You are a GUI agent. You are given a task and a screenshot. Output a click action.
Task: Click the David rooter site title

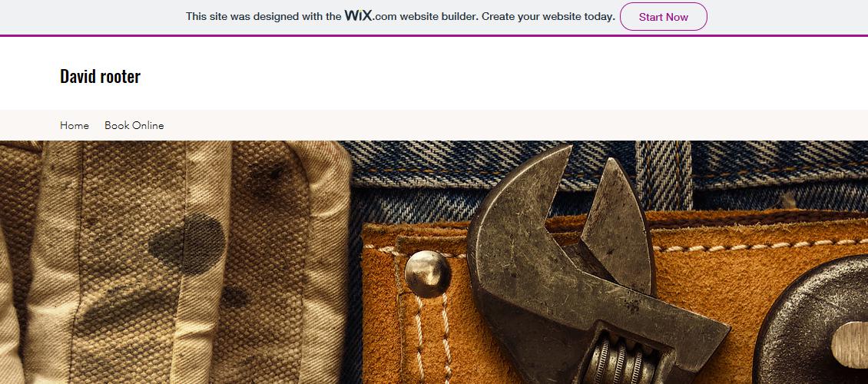coord(100,76)
